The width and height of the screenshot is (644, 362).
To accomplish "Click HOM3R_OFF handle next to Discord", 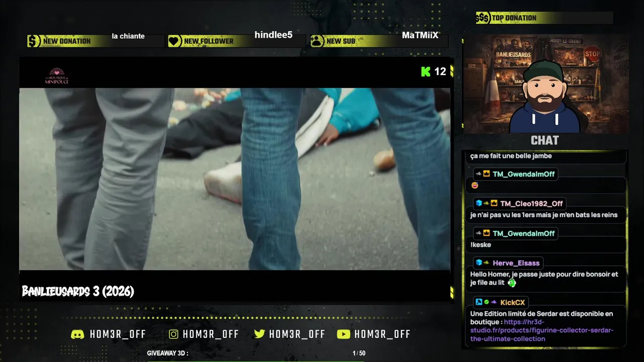I will click(118, 334).
